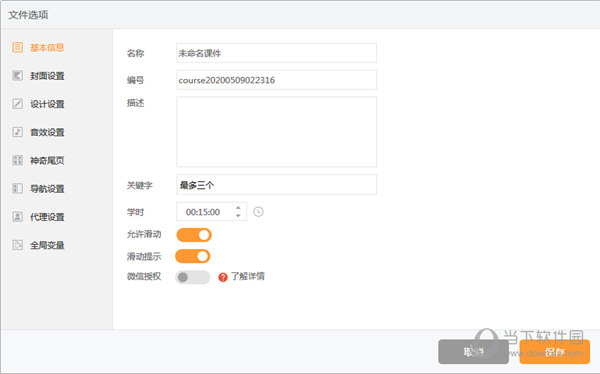Click the 导航设置 sidebar icon
This screenshot has width=600, height=374.
[17, 188]
